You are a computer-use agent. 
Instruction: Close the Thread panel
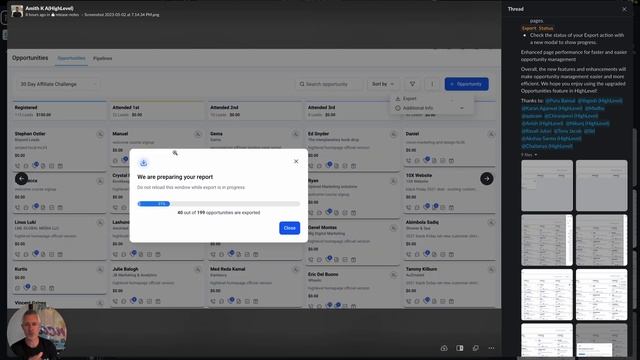click(624, 9)
